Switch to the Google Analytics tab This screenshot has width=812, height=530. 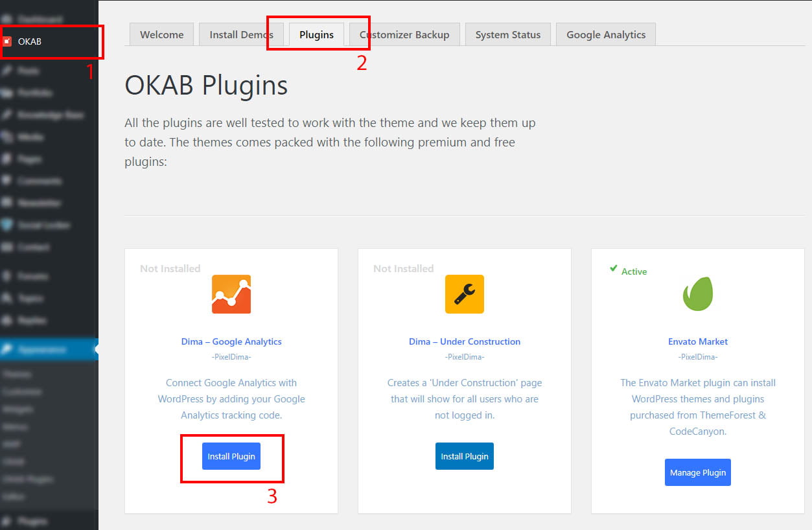click(x=606, y=34)
